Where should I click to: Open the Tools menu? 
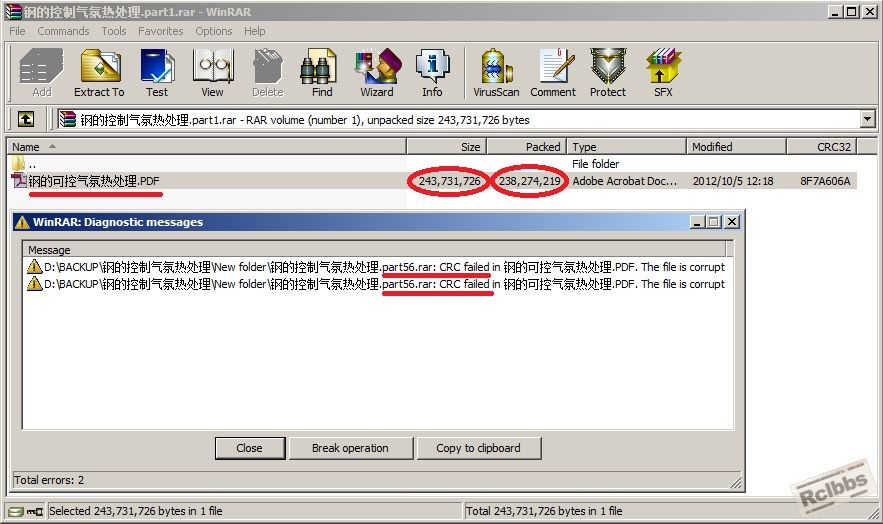(114, 31)
